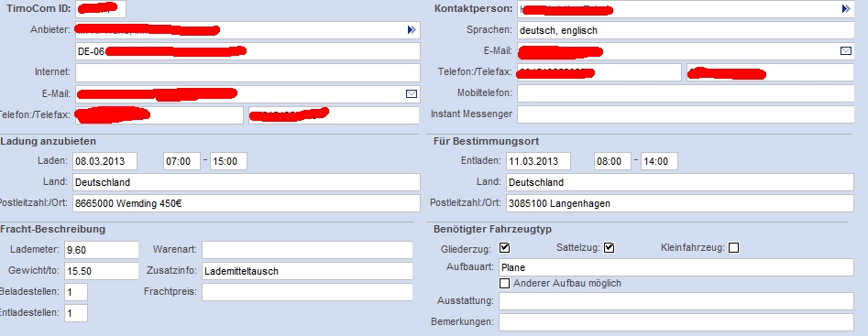Click 'Ladung anzubieten' section heading
The height and width of the screenshot is (336, 868).
49,142
